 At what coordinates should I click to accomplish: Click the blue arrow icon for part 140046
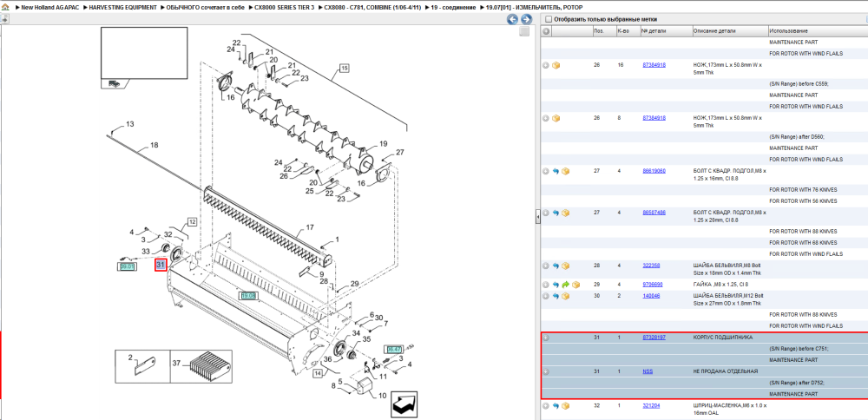click(x=556, y=296)
